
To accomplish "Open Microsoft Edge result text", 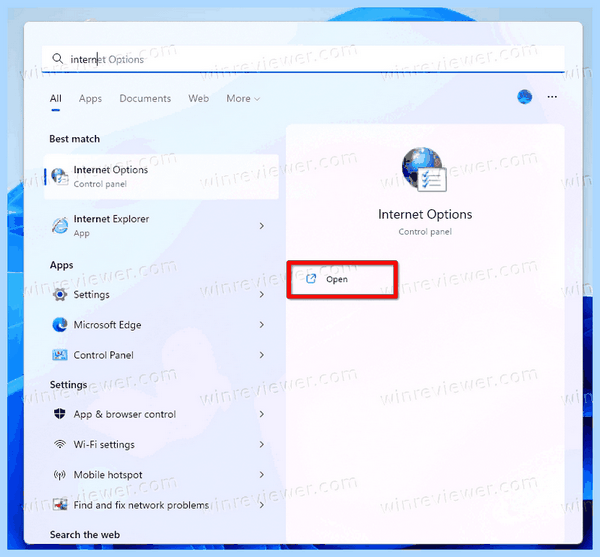I will [x=107, y=325].
